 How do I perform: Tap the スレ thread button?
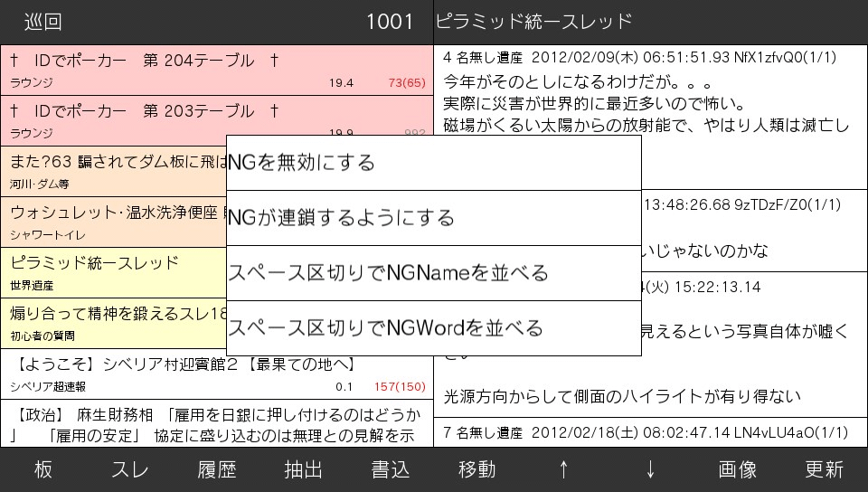(130, 469)
